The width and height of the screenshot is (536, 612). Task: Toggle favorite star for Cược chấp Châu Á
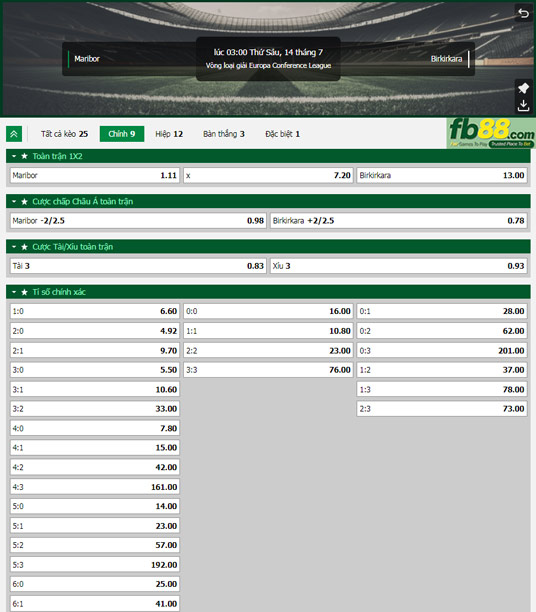[24, 201]
